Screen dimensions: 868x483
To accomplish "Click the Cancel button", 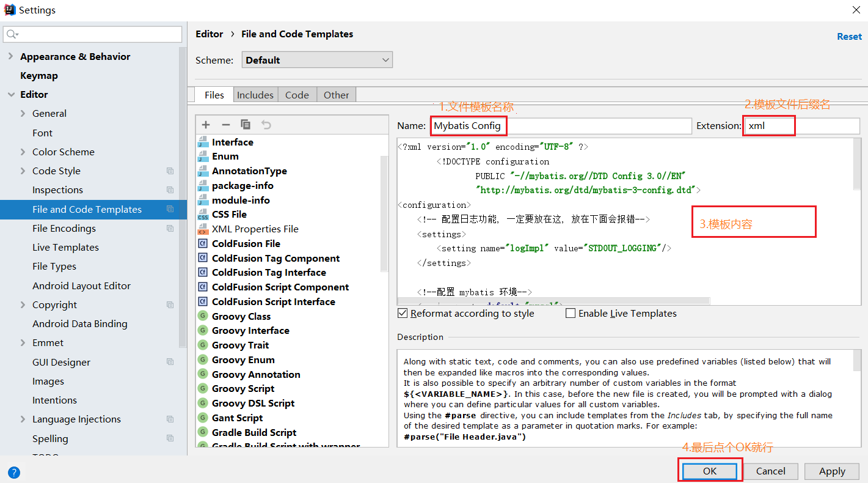I will coord(771,471).
